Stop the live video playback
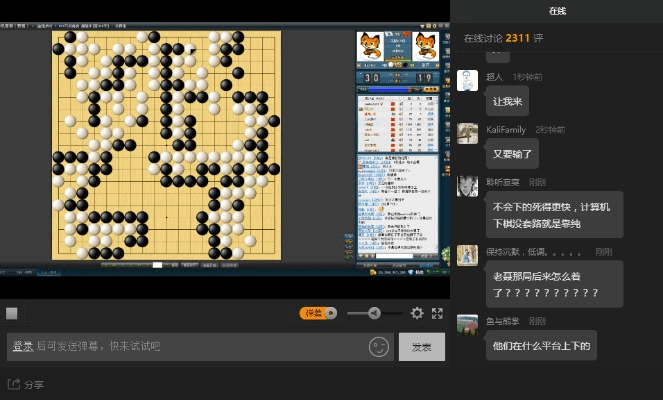 click(11, 313)
